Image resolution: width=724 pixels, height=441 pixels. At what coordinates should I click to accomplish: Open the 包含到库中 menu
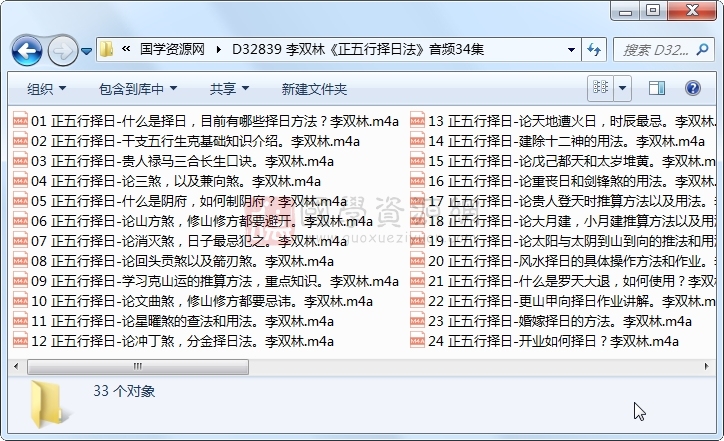pos(138,89)
